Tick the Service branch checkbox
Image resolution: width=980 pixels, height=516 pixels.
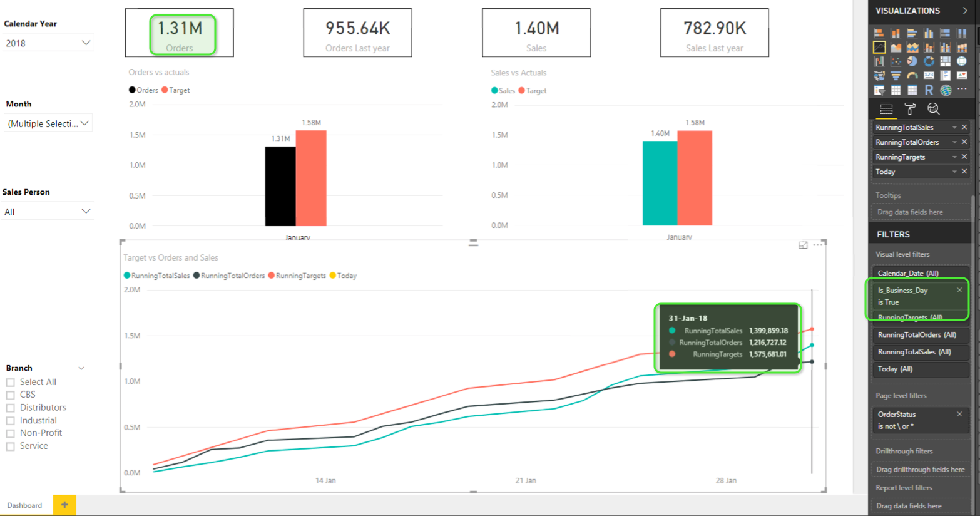pos(11,446)
